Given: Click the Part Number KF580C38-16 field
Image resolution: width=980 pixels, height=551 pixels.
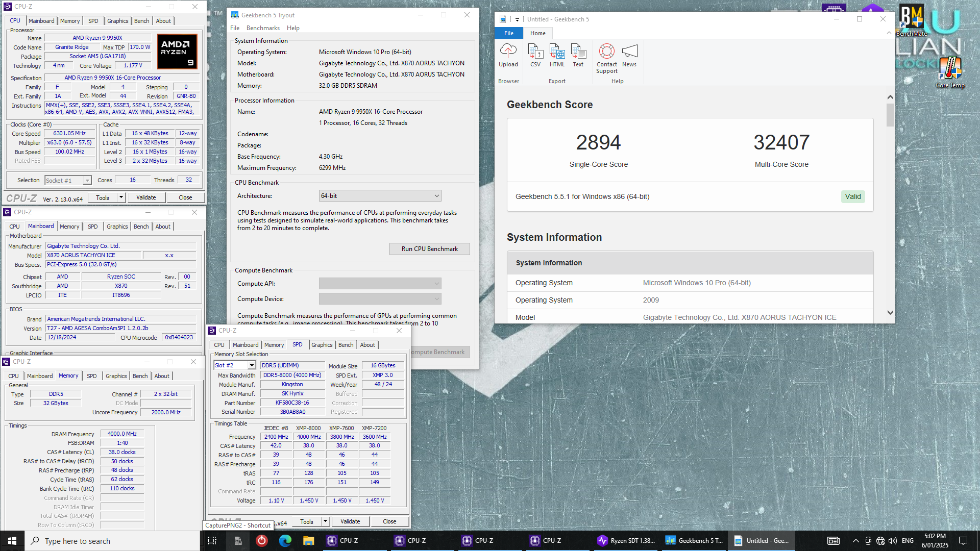Looking at the screenshot, I should [292, 403].
